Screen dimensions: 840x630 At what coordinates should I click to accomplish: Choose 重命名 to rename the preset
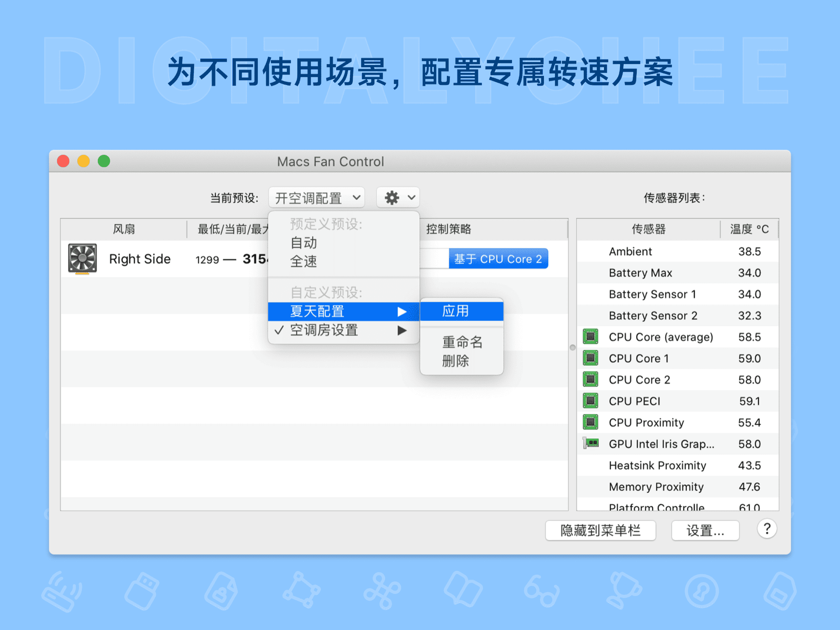tap(462, 342)
